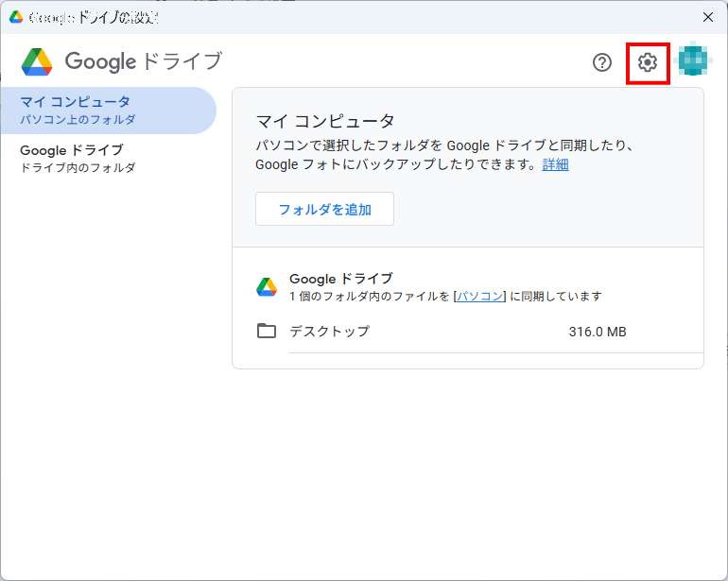
Task: Click the 316.0 MB folder size
Action: 597,332
